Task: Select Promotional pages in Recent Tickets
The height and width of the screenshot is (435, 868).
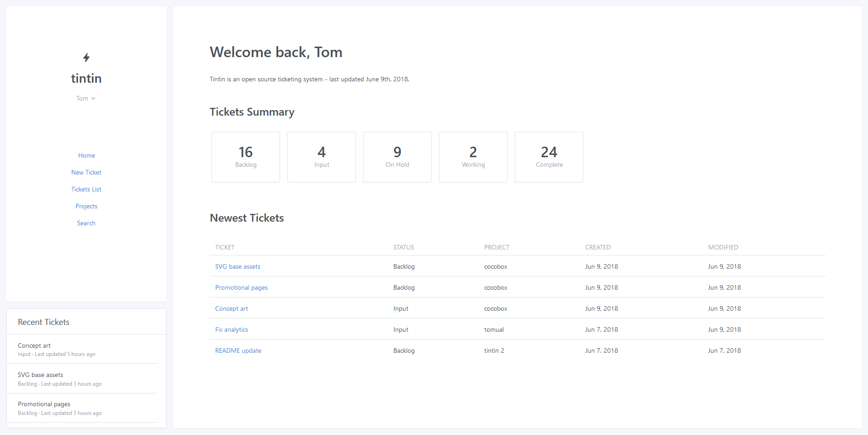Action: point(44,404)
